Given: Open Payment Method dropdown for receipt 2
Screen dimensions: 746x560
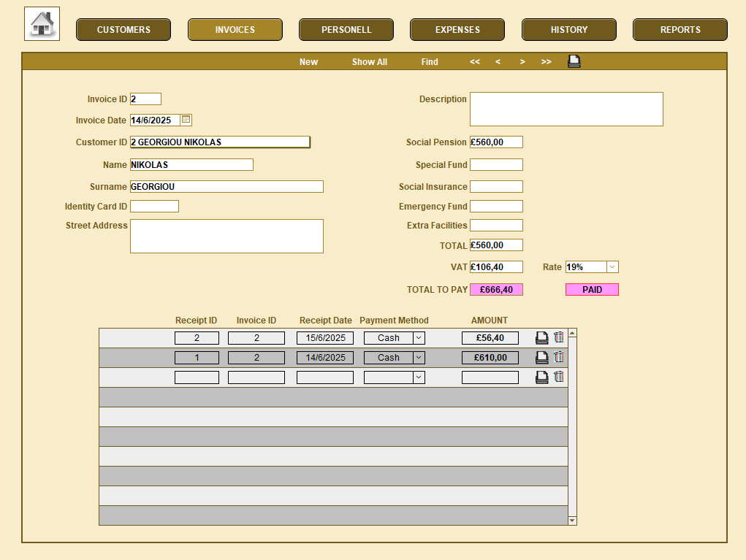Looking at the screenshot, I should pos(419,338).
